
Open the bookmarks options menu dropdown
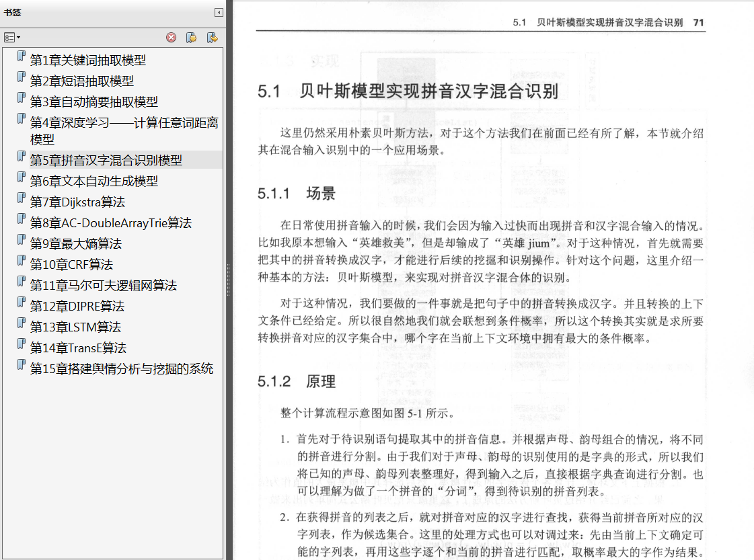tap(12, 38)
